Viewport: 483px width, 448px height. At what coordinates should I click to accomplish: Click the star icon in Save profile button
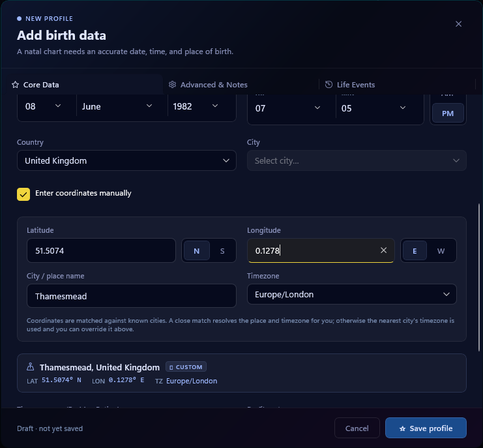coord(402,428)
